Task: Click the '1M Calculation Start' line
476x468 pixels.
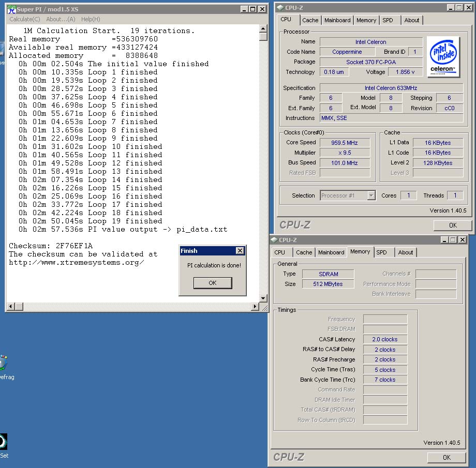Action: pos(109,31)
